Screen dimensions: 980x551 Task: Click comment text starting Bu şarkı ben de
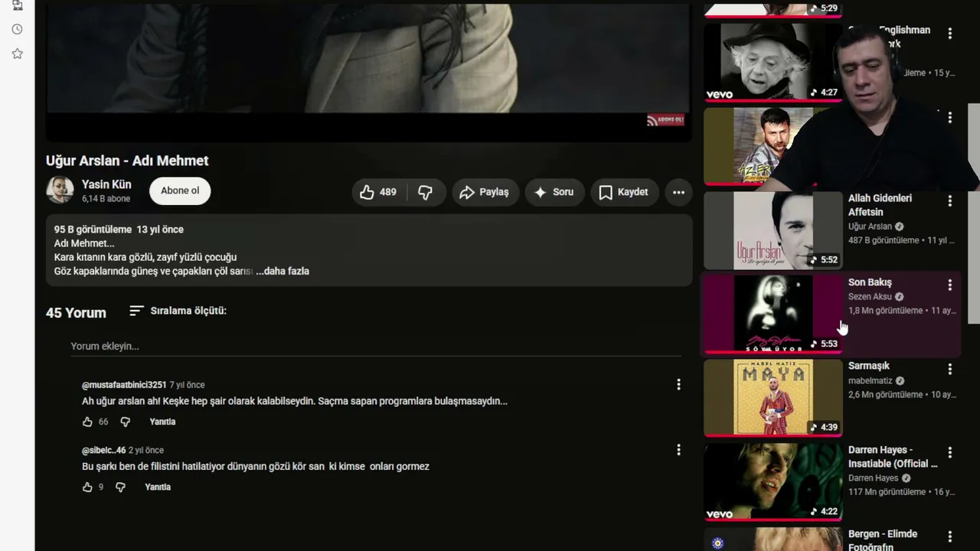click(256, 467)
